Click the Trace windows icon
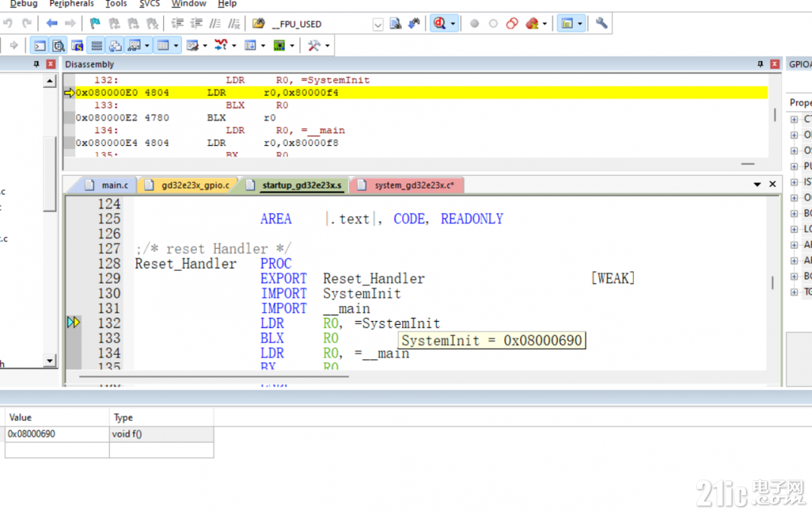The height and width of the screenshot is (512, 812). pyautogui.click(x=250, y=46)
